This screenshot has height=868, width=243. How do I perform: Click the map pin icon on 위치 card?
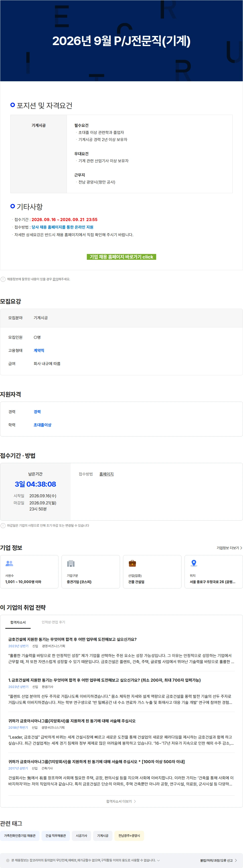tap(194, 563)
